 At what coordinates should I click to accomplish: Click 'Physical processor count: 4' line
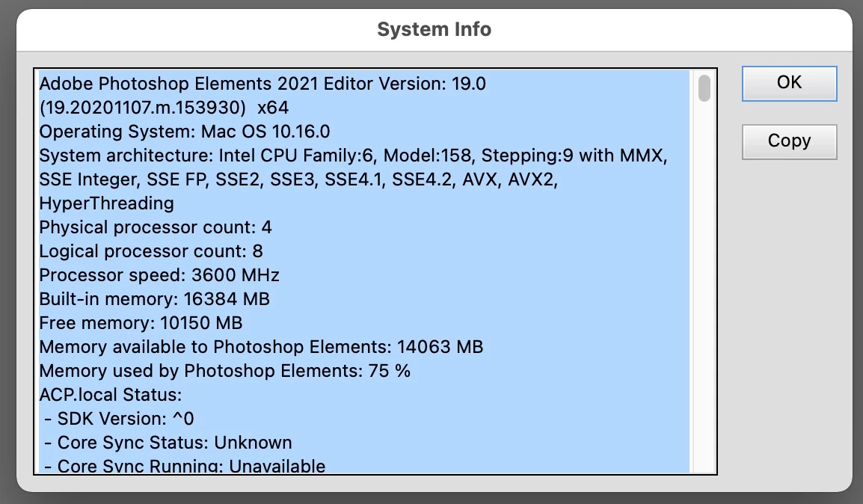156,227
